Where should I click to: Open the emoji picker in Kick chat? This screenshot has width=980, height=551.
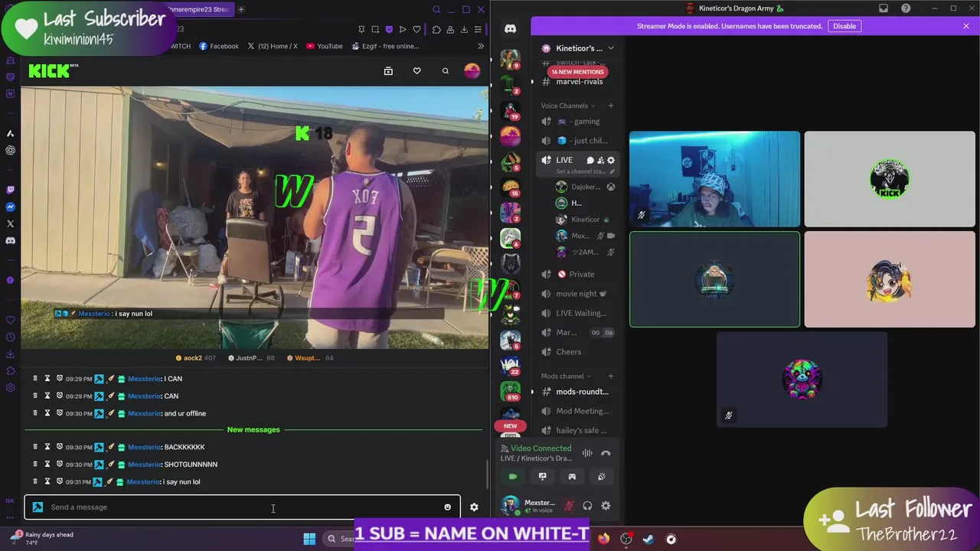447,507
